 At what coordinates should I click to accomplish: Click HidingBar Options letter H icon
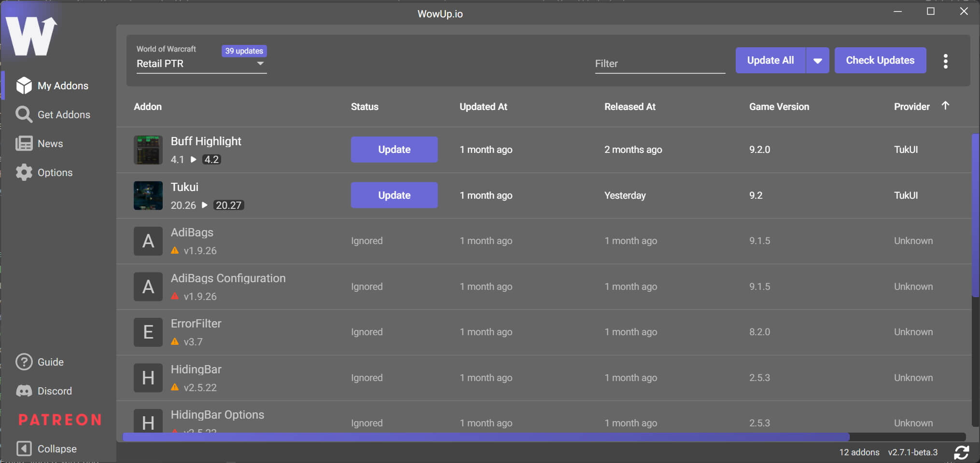[148, 421]
